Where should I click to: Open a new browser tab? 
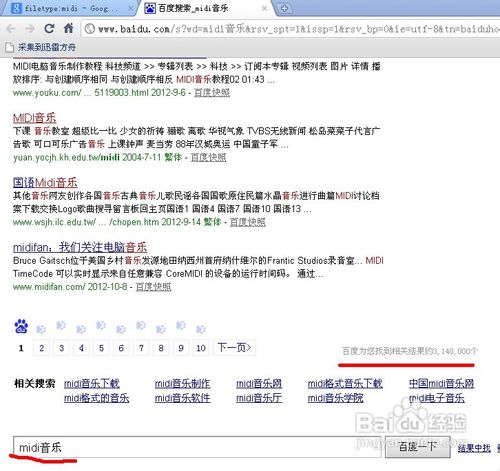(x=284, y=9)
